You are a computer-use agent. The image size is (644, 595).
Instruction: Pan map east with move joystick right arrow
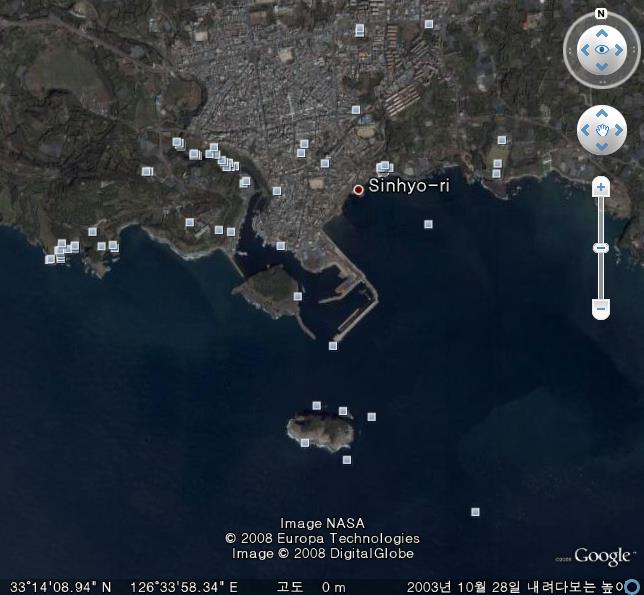point(619,130)
